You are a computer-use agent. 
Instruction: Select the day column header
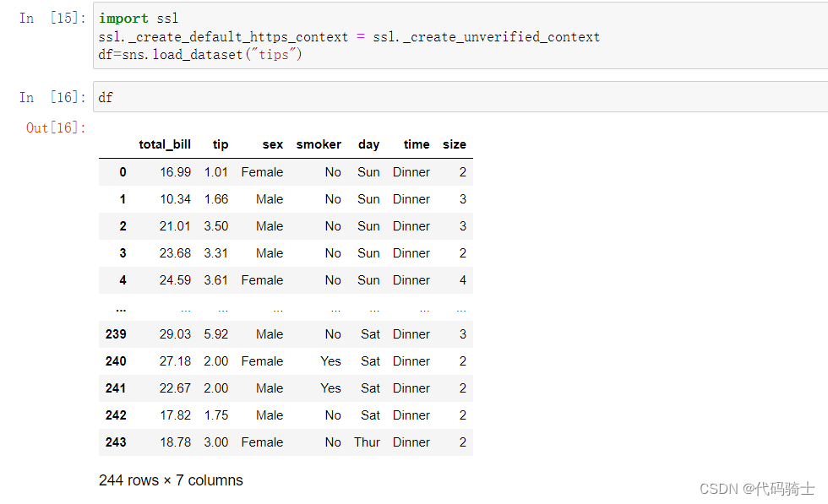(368, 144)
